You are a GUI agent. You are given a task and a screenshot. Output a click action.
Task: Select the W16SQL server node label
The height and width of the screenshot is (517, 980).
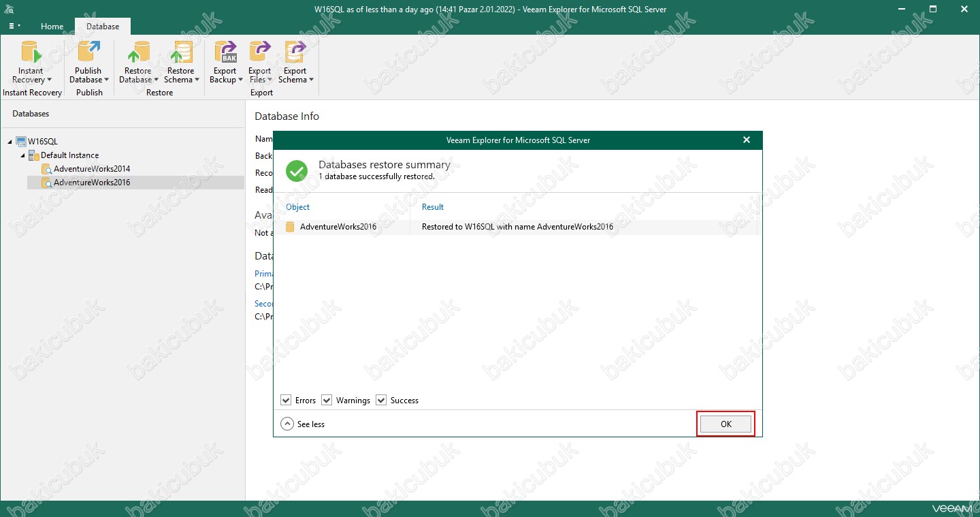point(43,141)
